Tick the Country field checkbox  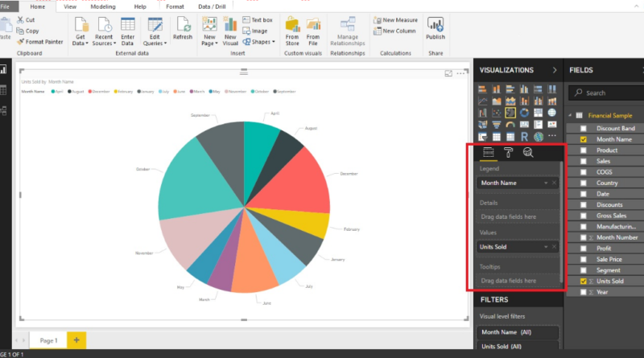(x=584, y=183)
